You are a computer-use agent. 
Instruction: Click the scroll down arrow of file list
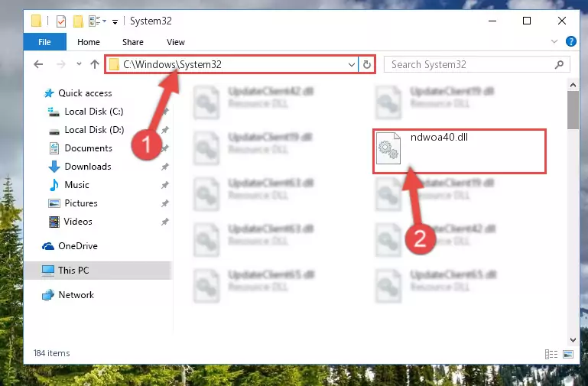click(x=573, y=340)
